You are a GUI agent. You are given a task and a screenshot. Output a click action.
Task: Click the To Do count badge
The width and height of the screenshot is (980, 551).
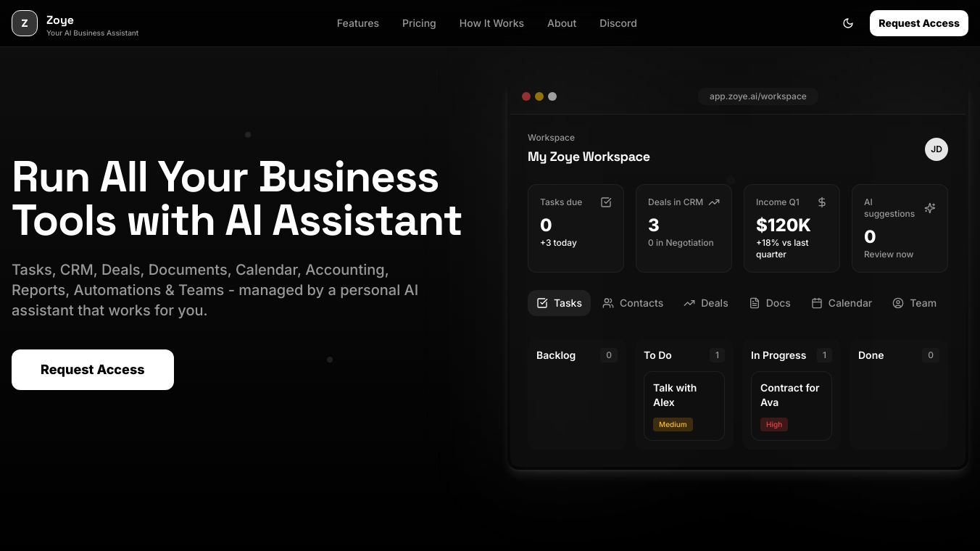717,355
